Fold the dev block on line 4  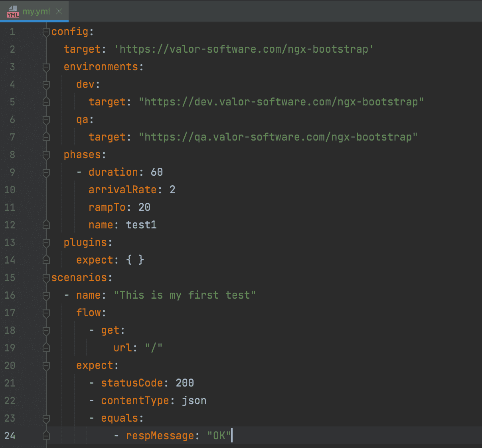point(46,85)
